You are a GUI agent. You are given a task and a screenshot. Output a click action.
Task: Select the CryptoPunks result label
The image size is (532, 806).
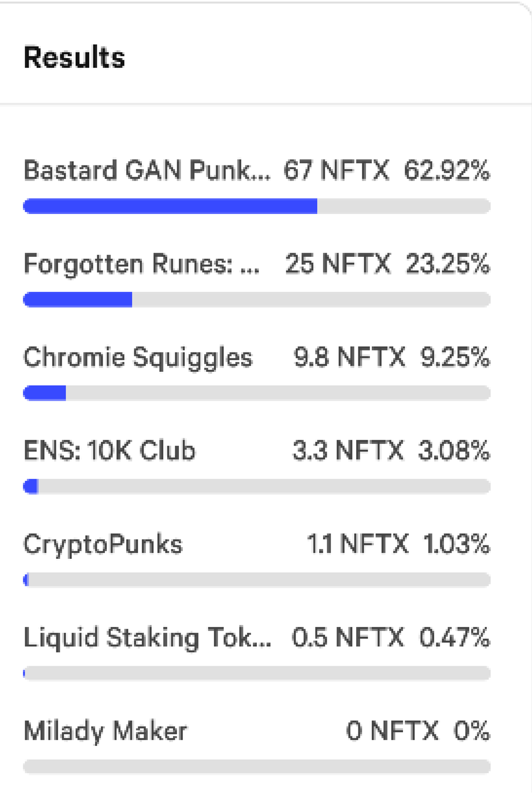point(103,544)
